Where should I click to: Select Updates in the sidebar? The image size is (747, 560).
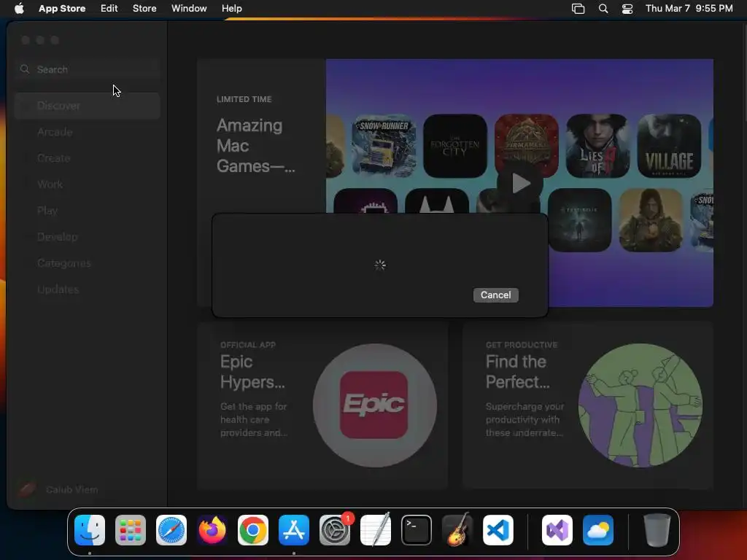88,289
